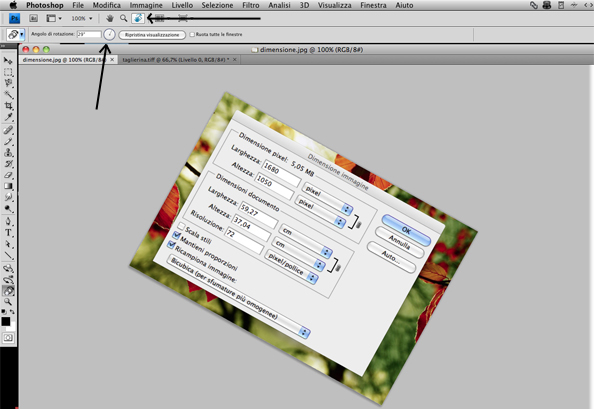Click the Angolo di rotazione input field

tap(89, 34)
